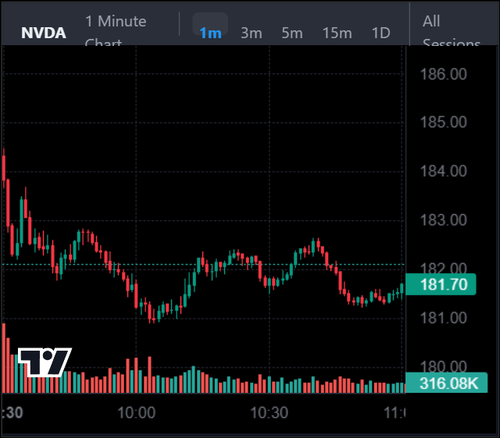Viewport: 500px width, 438px height.
Task: Switch to the 1D timeframe
Action: [381, 33]
